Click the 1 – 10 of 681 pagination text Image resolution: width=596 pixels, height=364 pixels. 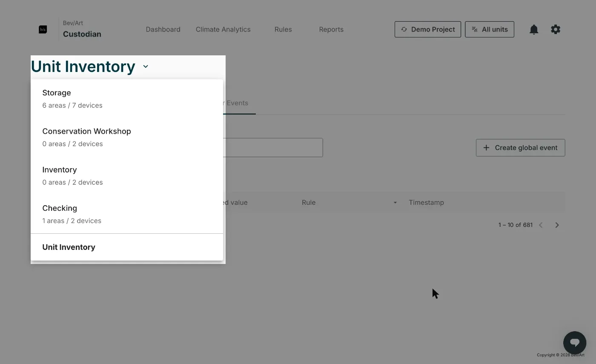[516, 225]
